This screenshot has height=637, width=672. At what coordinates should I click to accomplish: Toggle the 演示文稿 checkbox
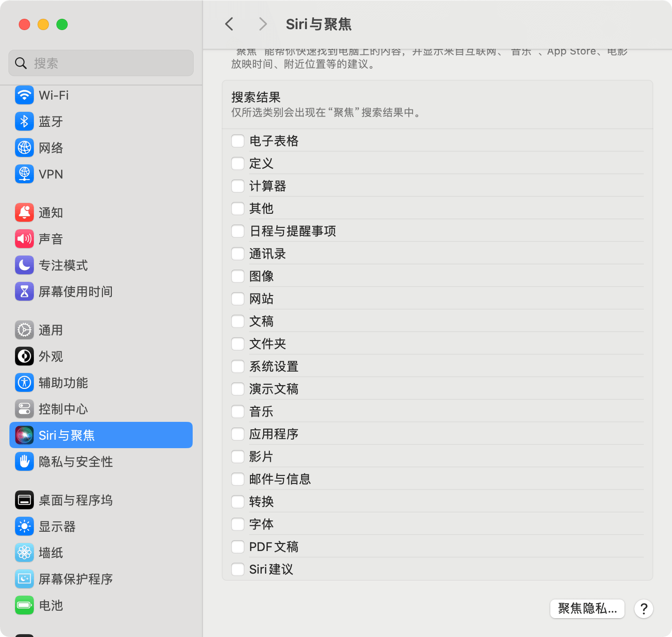pos(238,389)
